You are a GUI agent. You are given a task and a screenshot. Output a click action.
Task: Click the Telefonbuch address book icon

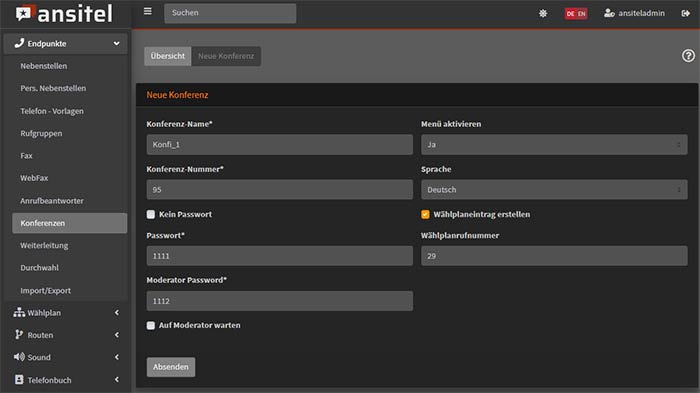pos(19,380)
